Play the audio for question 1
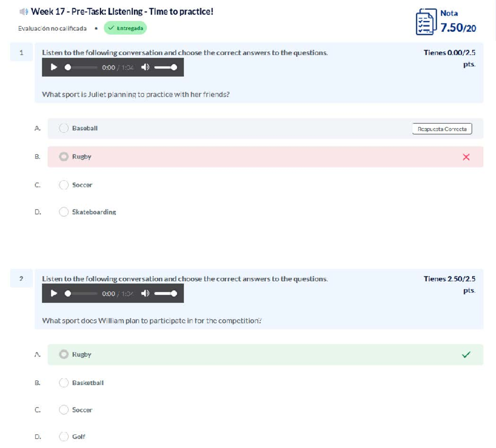This screenshot has height=448, width=496. tap(54, 67)
